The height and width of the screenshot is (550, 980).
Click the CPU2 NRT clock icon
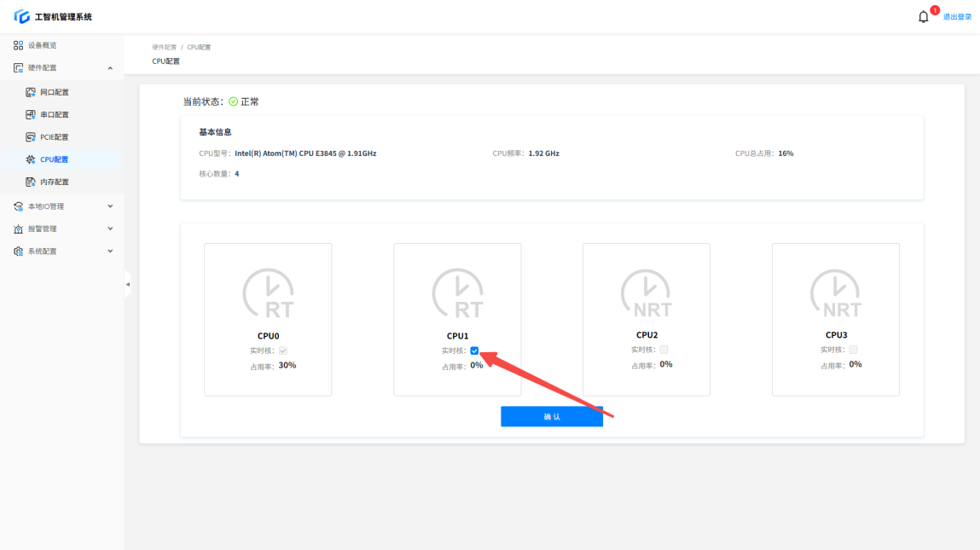tap(647, 293)
